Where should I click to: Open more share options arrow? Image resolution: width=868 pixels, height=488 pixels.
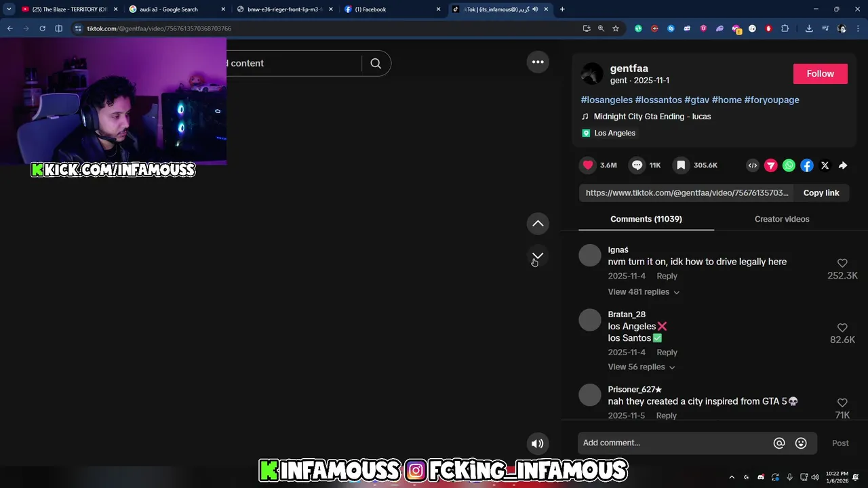843,165
